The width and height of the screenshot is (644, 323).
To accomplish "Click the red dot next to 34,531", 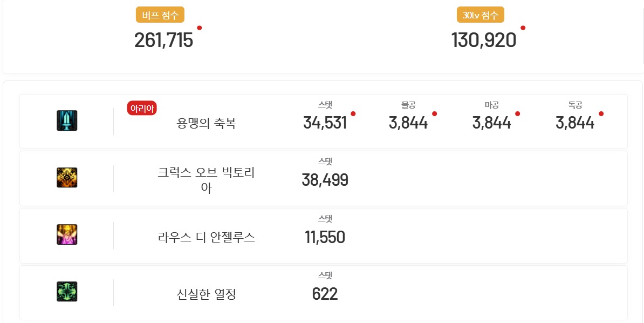I will point(353,113).
